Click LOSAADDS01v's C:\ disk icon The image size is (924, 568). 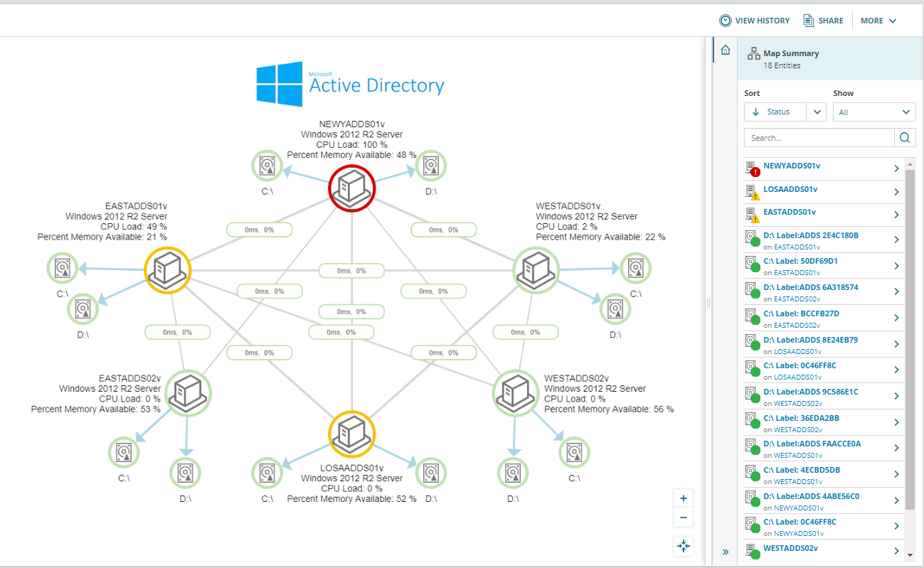point(267,473)
